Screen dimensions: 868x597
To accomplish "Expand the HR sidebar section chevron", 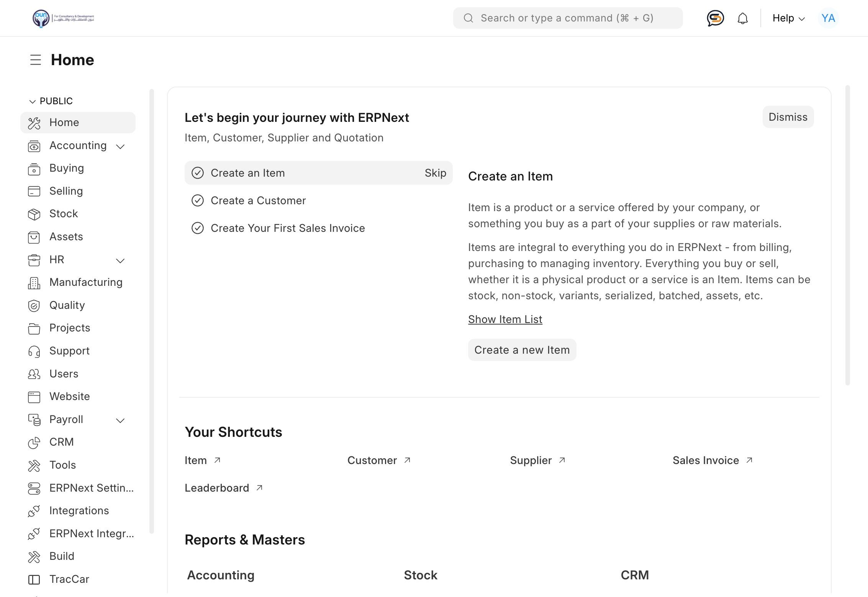I will 120,261.
